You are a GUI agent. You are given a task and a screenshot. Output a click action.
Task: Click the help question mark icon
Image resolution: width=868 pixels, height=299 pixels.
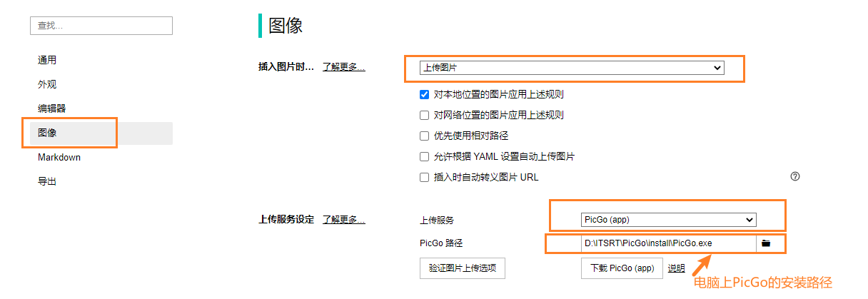795,176
